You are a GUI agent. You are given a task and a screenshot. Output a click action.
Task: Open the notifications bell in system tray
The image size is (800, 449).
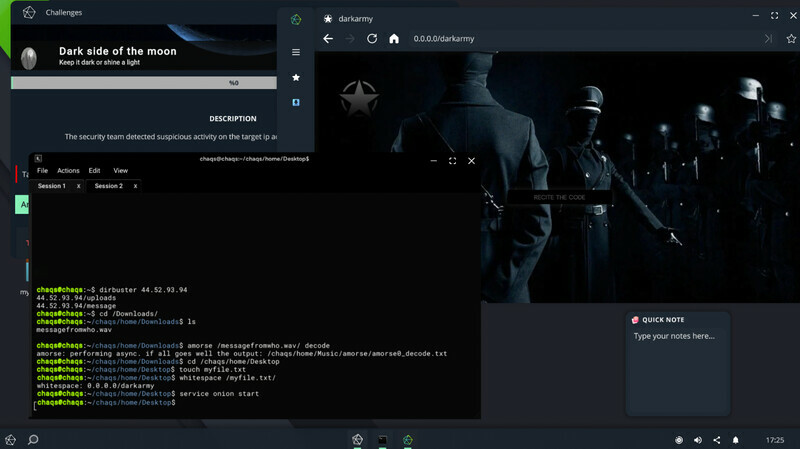coord(736,439)
